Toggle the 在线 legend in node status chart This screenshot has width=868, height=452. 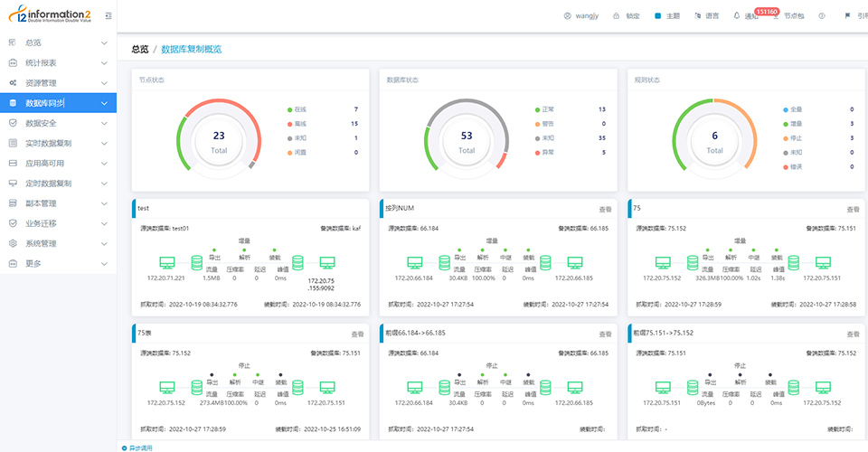[x=290, y=108]
